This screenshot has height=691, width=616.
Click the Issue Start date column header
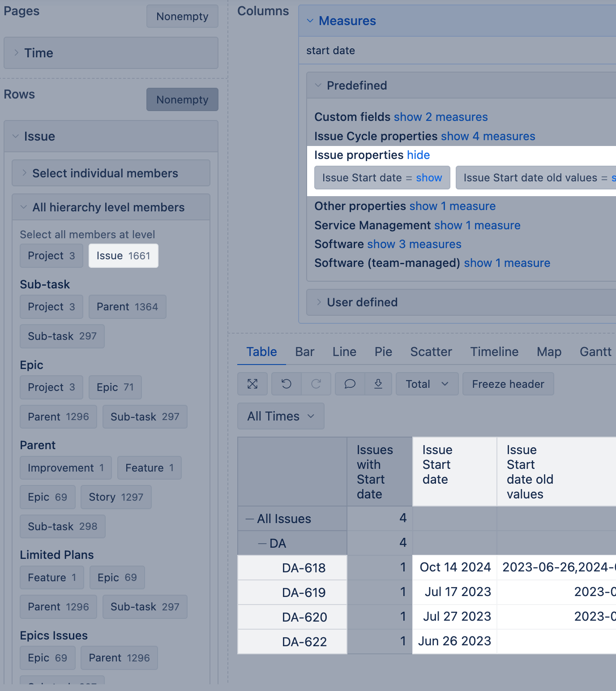pos(455,472)
